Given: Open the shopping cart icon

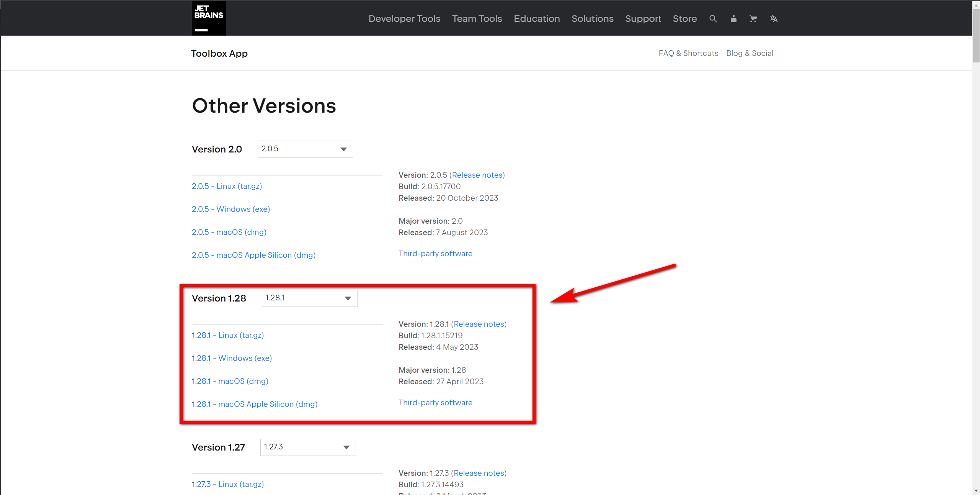Looking at the screenshot, I should pos(753,18).
